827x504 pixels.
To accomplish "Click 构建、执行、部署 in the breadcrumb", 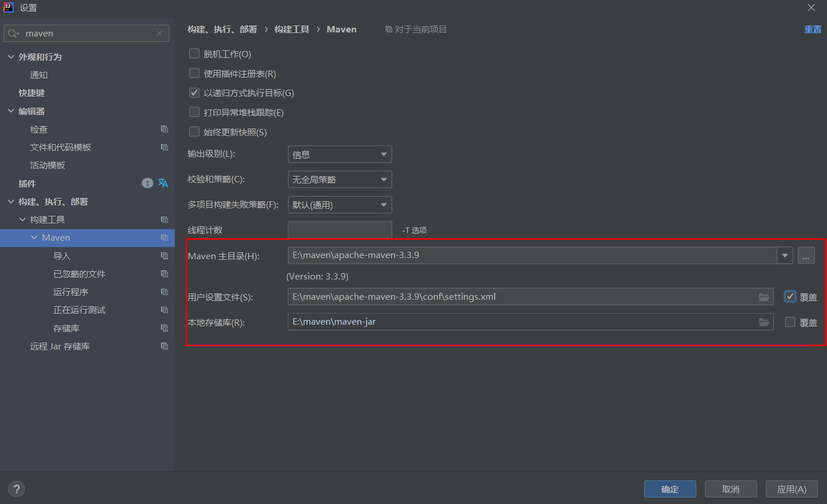I will [x=222, y=29].
